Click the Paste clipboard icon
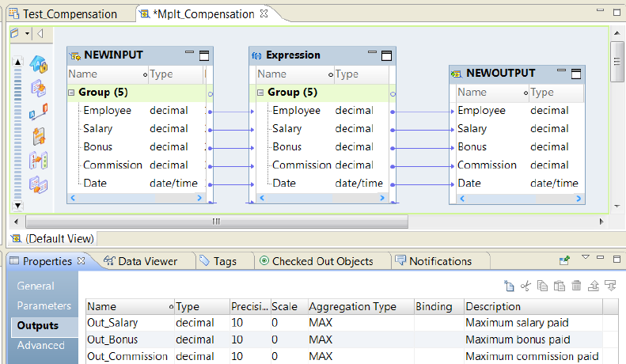 click(560, 286)
